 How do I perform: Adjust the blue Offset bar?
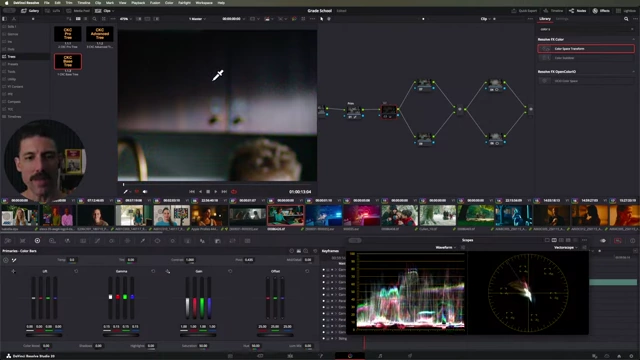[x=282, y=298]
